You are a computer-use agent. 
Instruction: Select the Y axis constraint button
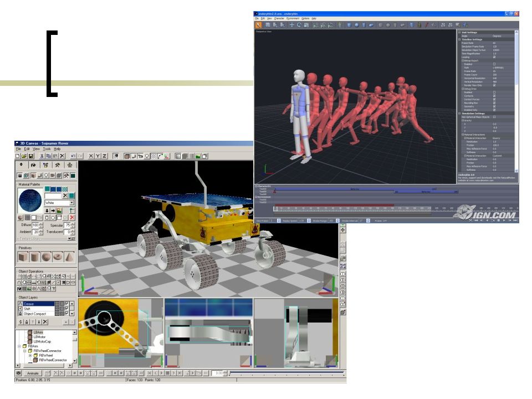point(98,156)
